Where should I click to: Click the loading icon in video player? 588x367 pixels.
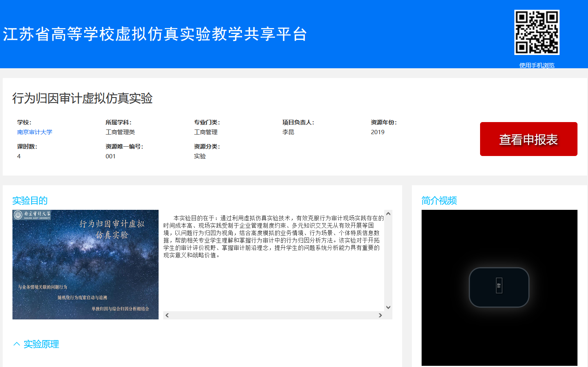tap(499, 286)
